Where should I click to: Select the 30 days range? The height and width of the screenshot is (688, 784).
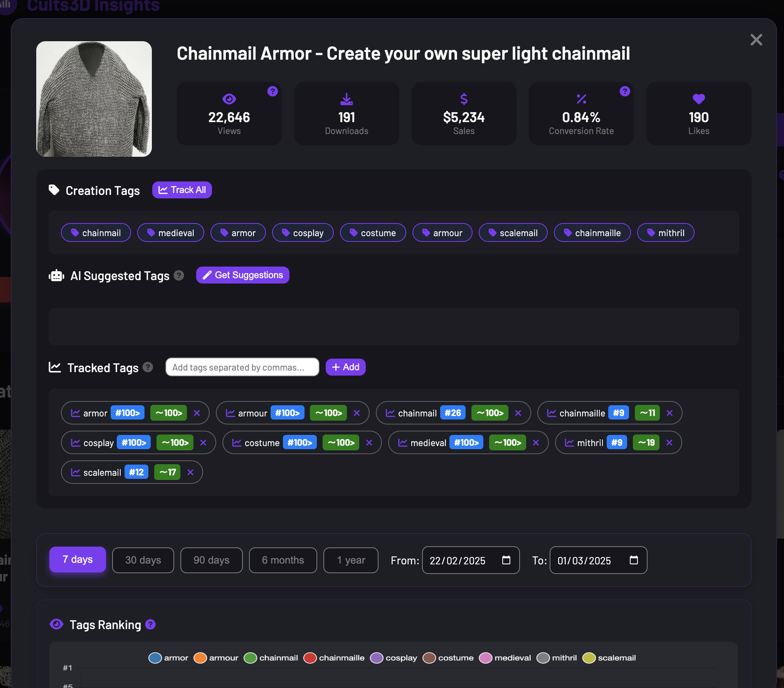pyautogui.click(x=143, y=560)
